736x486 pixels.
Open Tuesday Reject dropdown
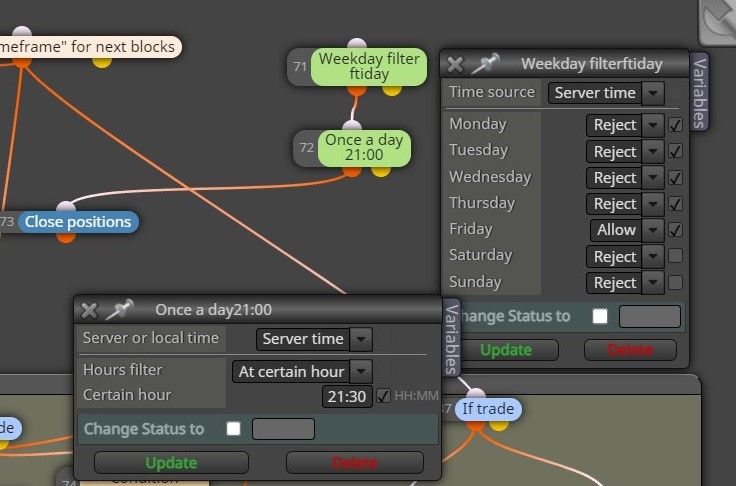[653, 152]
